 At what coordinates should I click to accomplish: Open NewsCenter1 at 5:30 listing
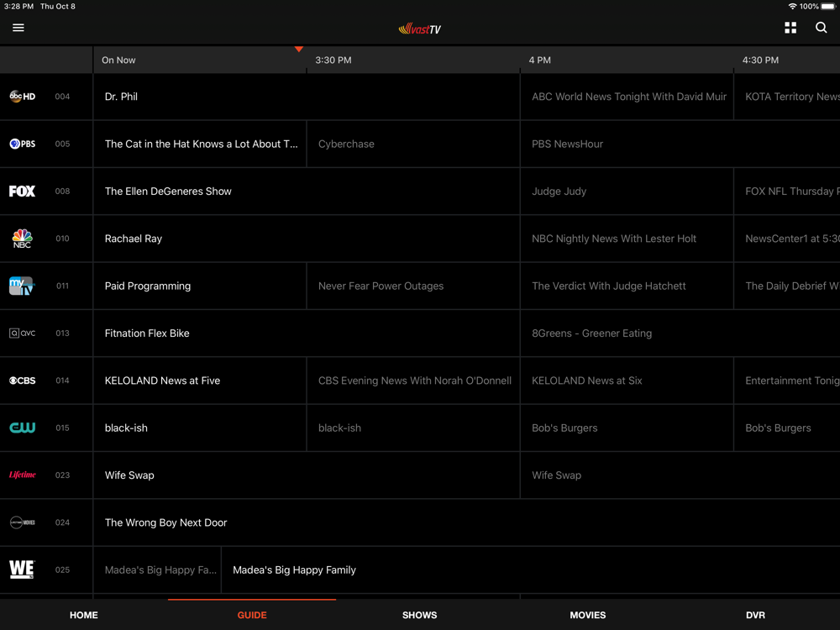pyautogui.click(x=787, y=239)
